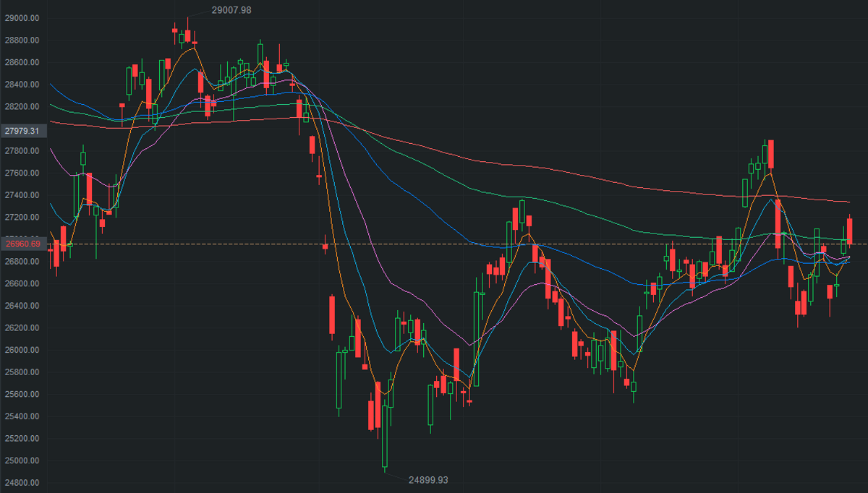
Task: Click the 29000.00 axis label
Action: (x=22, y=18)
